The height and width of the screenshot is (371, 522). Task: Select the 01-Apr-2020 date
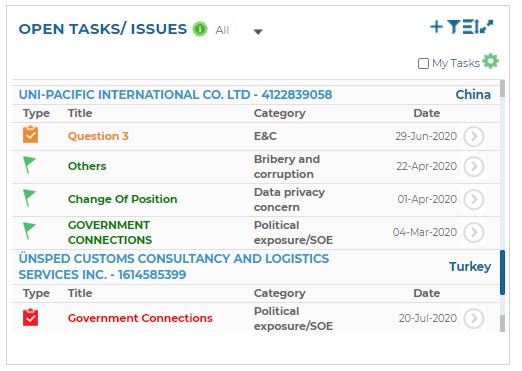(427, 199)
